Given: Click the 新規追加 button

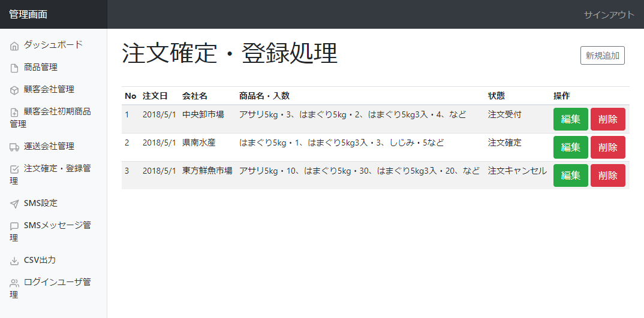Looking at the screenshot, I should pyautogui.click(x=603, y=55).
